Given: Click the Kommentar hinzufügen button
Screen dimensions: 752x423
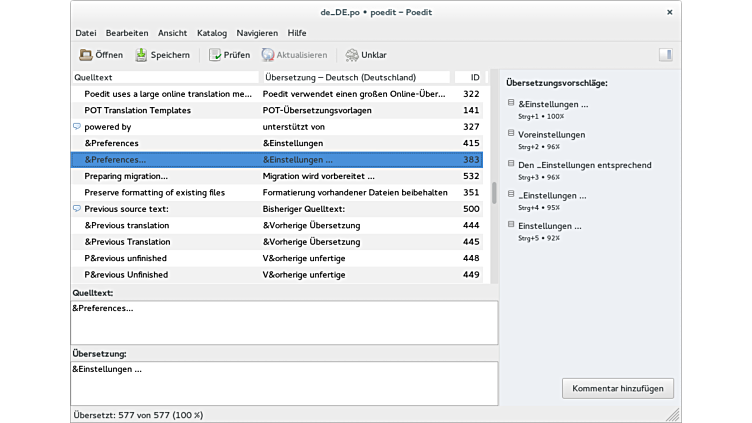Looking at the screenshot, I should (618, 388).
